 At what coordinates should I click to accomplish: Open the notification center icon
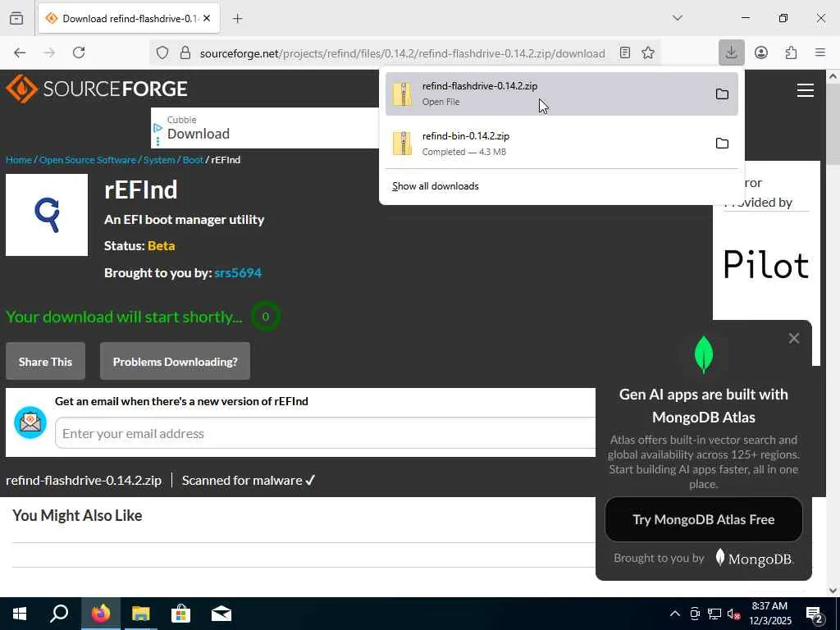(815, 614)
